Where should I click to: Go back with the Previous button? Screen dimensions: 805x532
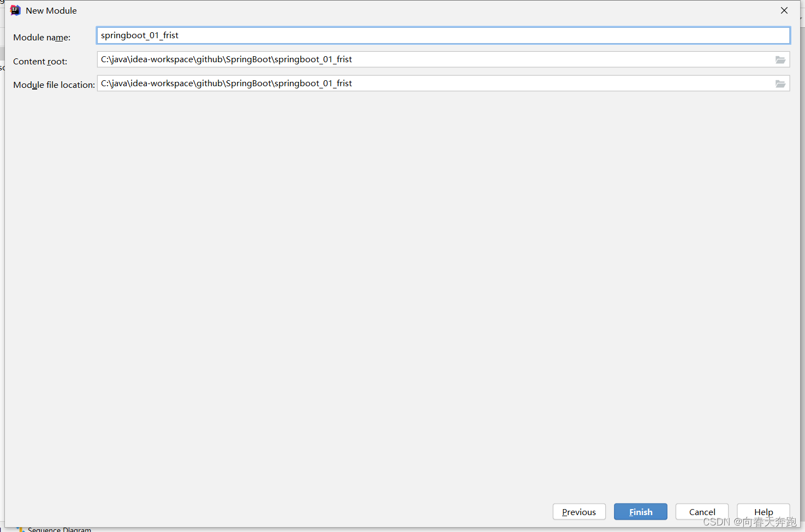(579, 512)
